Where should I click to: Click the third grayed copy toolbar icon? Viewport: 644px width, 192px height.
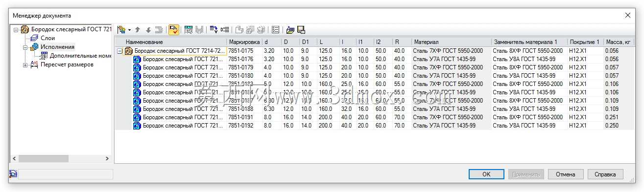coord(261,30)
